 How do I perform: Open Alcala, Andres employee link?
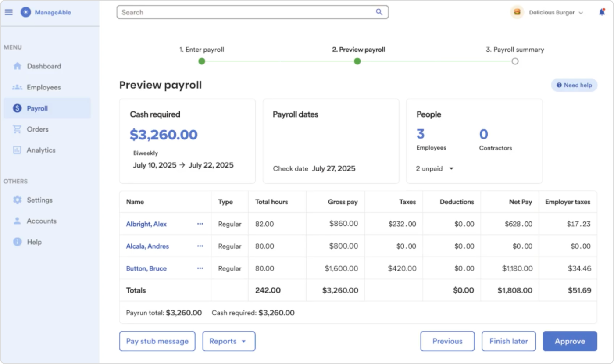[147, 246]
